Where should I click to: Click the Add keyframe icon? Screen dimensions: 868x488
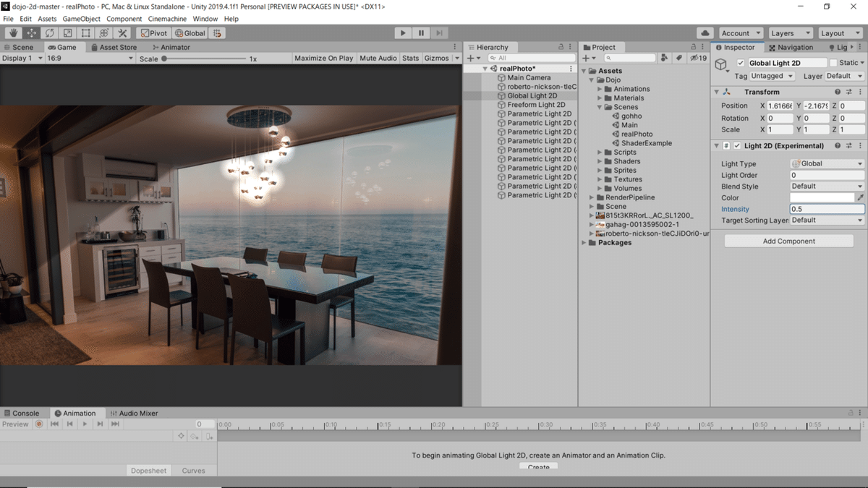(195, 436)
